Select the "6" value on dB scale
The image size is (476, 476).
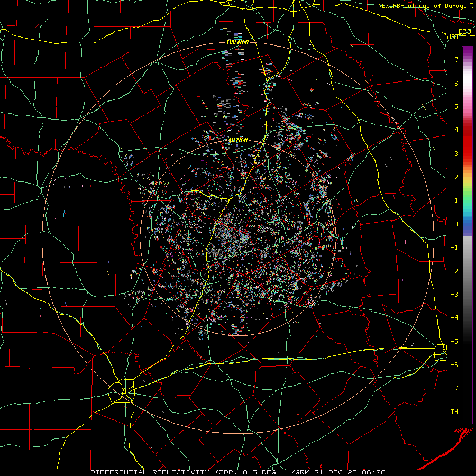[x=456, y=83]
